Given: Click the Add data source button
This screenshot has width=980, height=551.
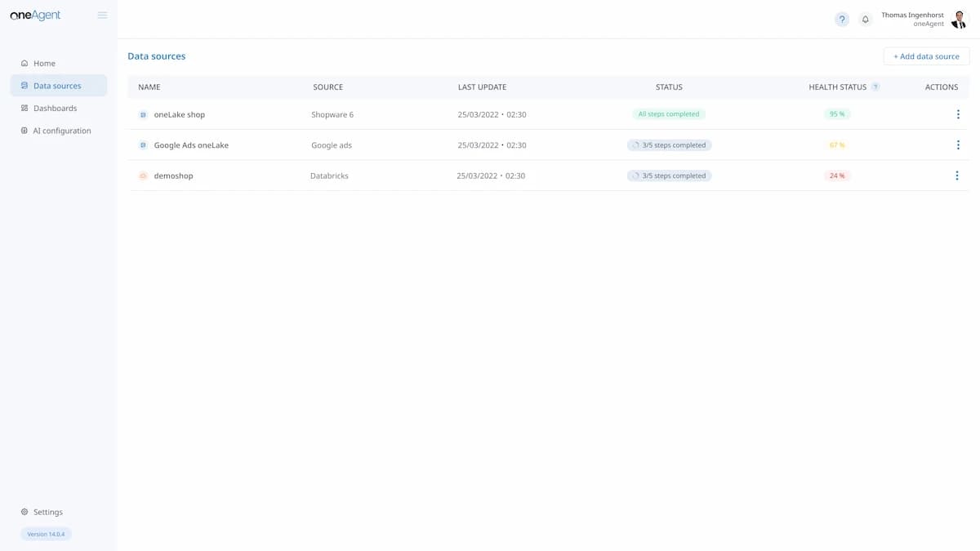Looking at the screenshot, I should (926, 56).
